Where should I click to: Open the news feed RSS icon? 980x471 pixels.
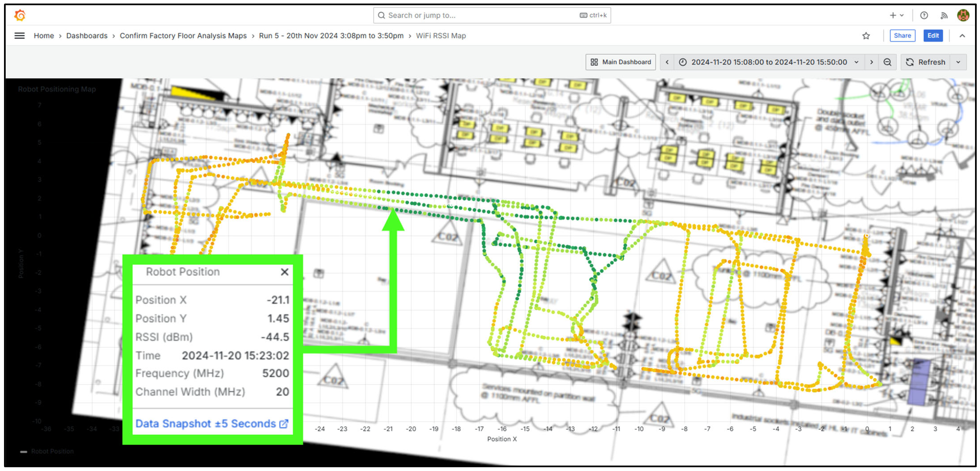click(944, 15)
